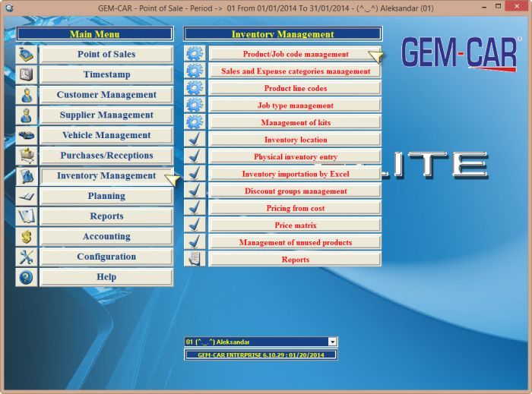Viewport: 532px width, 394px height.
Task: Select Inventory Management in Main Menu
Action: coord(106,176)
